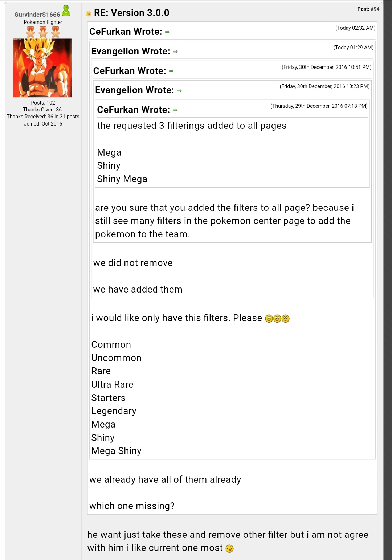This screenshot has width=392, height=560.
Task: Click the dark vertical scrollbar on the right edge
Action: 388,280
